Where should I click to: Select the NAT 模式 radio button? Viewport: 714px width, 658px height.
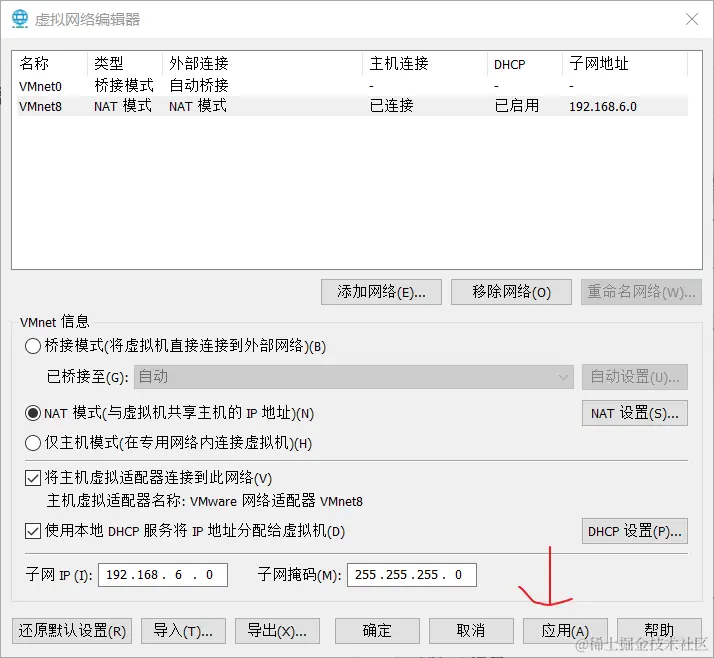(33, 413)
